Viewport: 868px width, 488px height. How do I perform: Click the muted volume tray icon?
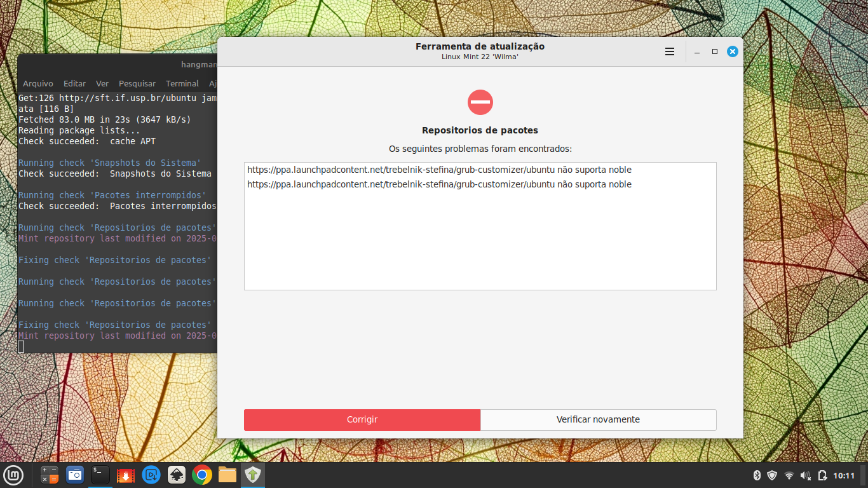[x=806, y=475]
